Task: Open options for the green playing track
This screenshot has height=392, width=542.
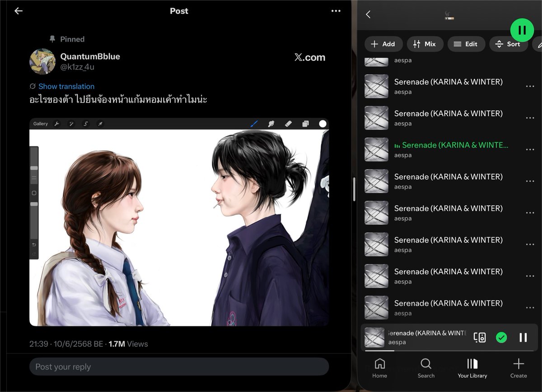Action: coord(530,149)
